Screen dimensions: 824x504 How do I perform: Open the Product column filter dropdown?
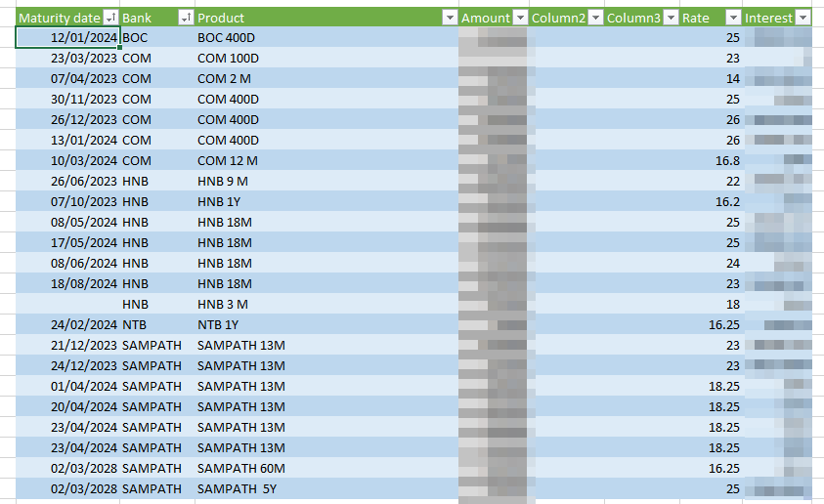click(450, 18)
